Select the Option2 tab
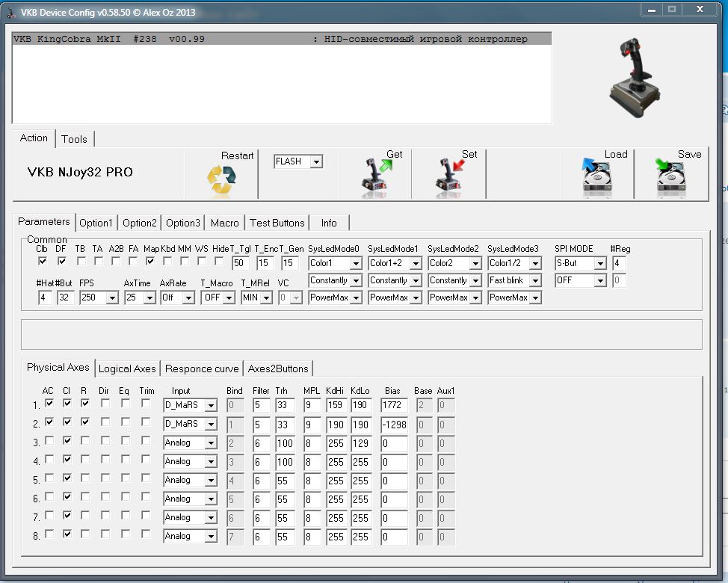 [x=139, y=223]
